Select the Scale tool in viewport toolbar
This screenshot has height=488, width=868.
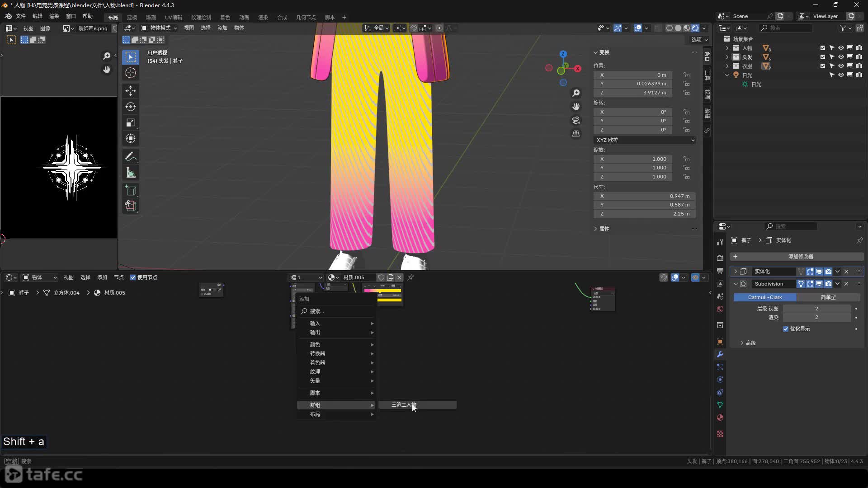click(131, 123)
